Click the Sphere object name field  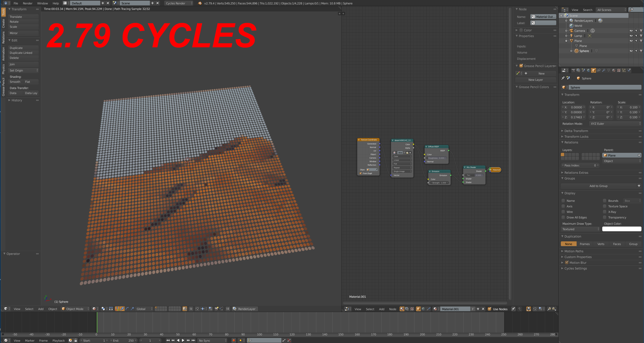tap(605, 88)
